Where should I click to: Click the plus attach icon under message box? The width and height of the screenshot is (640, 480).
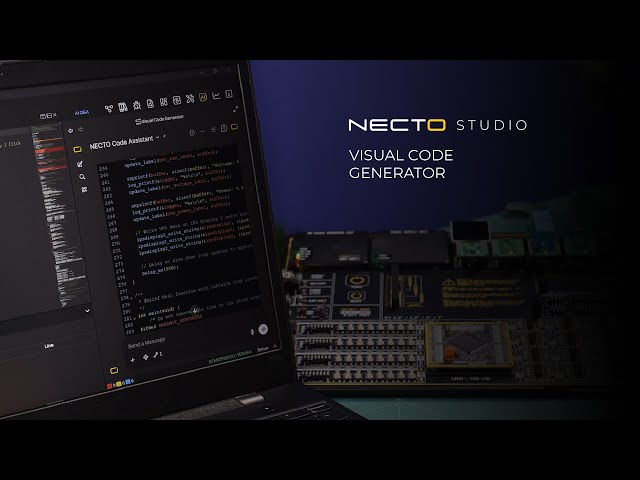point(132,360)
